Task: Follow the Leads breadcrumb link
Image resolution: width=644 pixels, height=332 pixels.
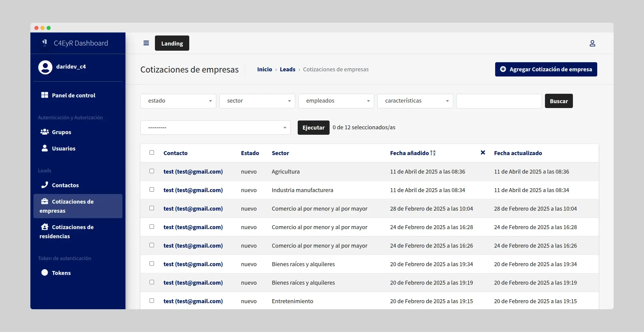Action: [x=287, y=69]
